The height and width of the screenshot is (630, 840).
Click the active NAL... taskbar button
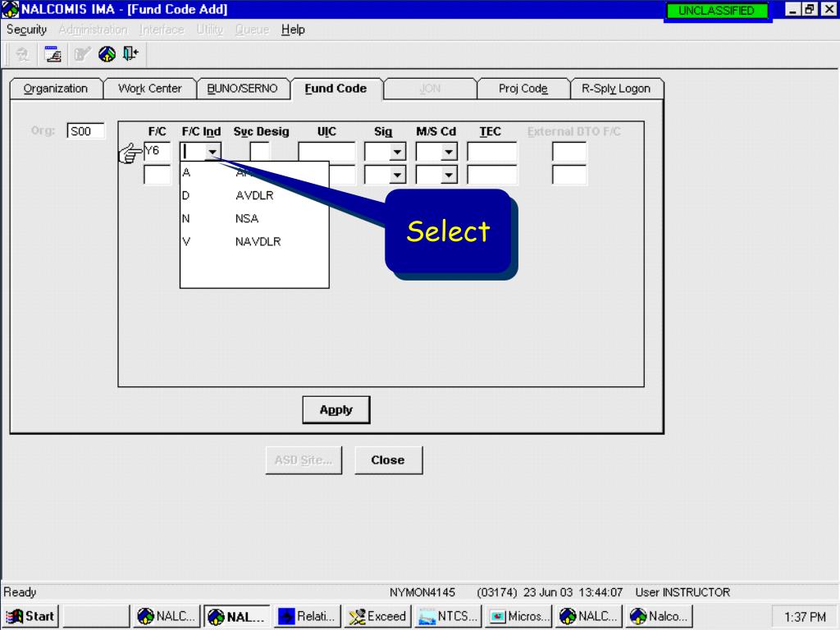(x=238, y=616)
